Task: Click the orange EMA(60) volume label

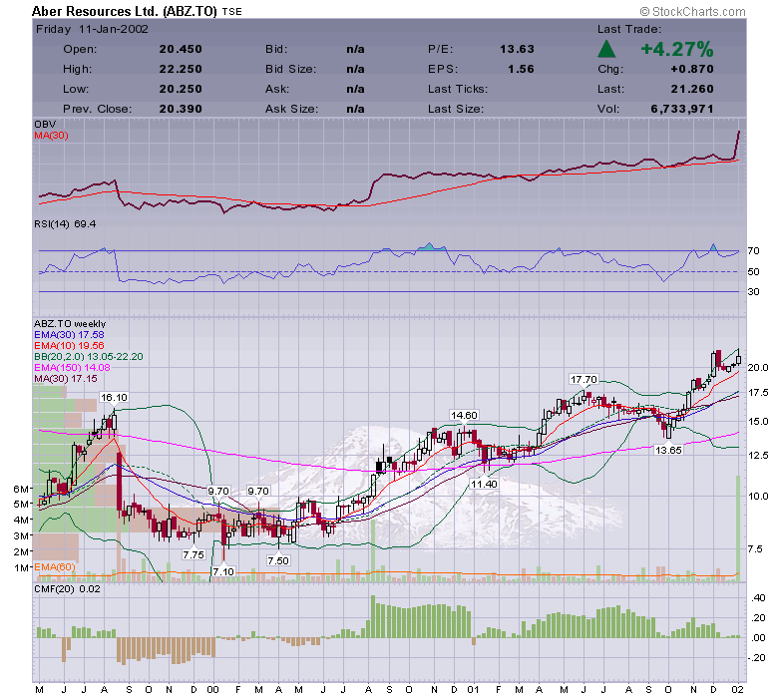Action: 55,567
